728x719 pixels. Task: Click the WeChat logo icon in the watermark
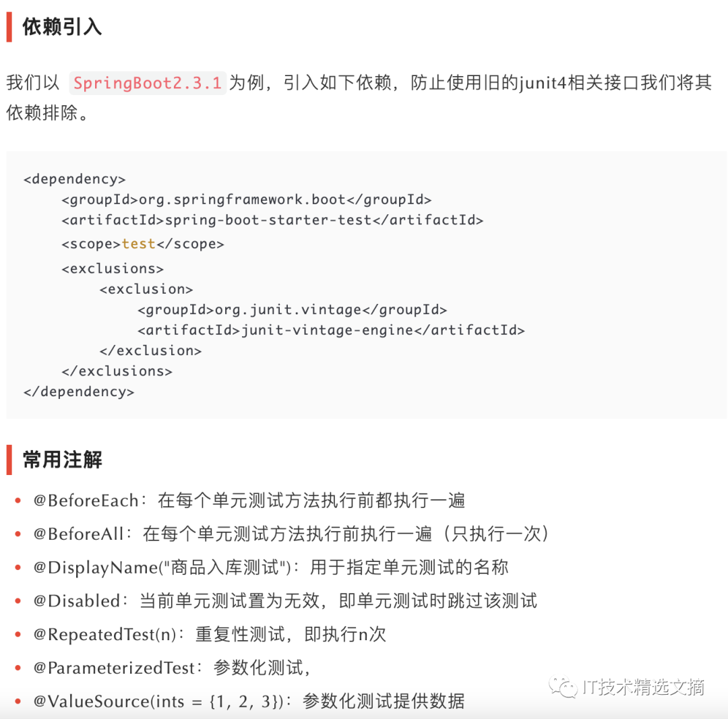pyautogui.click(x=563, y=687)
